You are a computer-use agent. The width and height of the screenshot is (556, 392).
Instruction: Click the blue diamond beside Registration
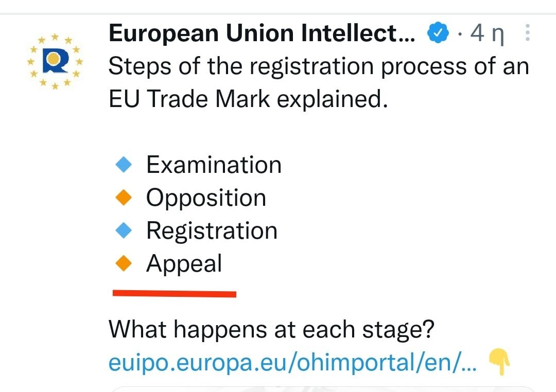pyautogui.click(x=124, y=230)
